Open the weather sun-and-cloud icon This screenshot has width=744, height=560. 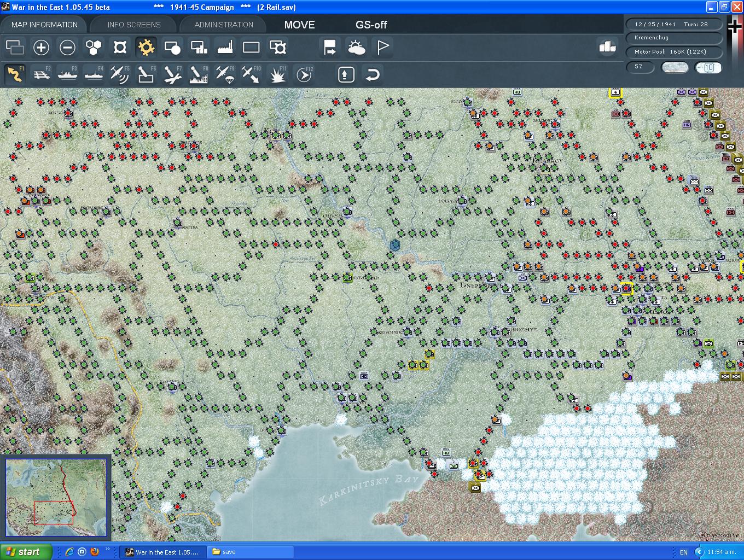point(356,48)
